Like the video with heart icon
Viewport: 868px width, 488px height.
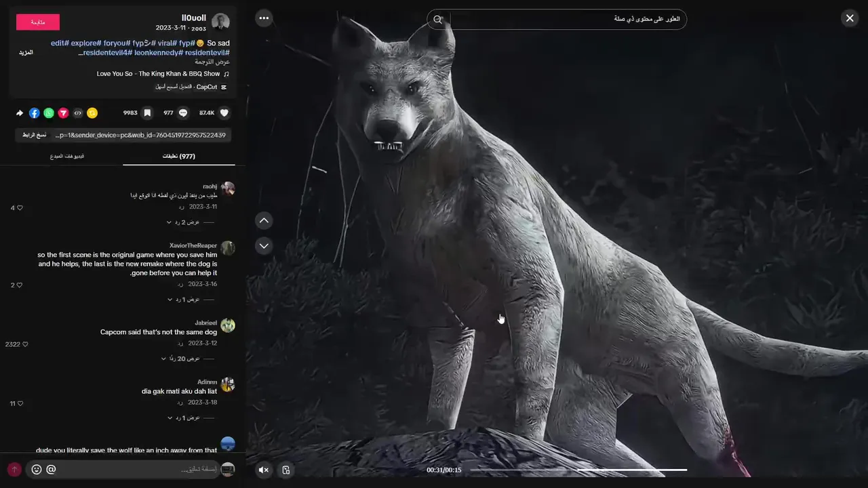point(224,113)
